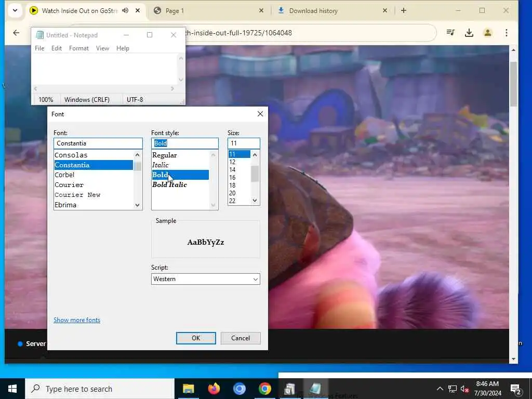Viewport: 532px width, 399px height.
Task: Close the Page 1 tab
Action: (261, 10)
